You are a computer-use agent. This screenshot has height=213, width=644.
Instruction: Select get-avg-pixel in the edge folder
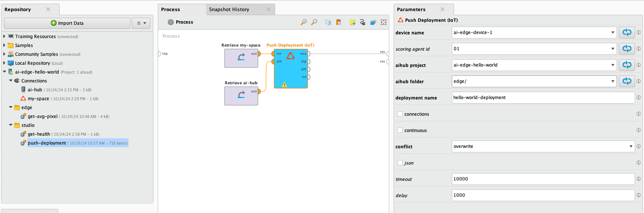click(43, 116)
